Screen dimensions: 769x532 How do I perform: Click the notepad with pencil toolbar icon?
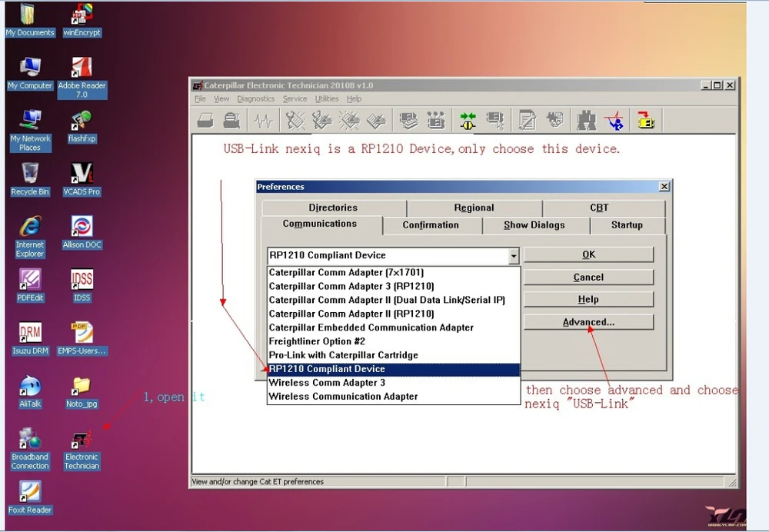[527, 120]
